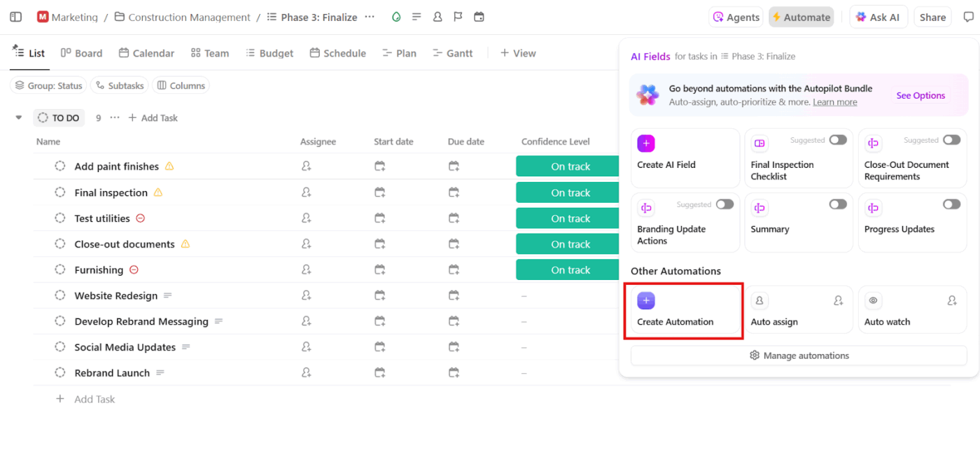Collapse the sidebar with panel toggle icon
Image resolution: width=980 pixels, height=457 pixels.
pos(15,16)
